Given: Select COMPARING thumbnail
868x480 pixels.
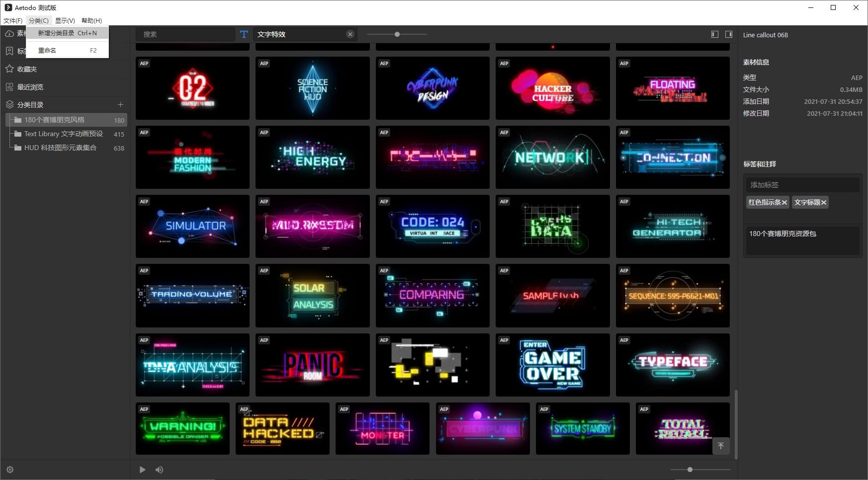Looking at the screenshot, I should coord(433,295).
